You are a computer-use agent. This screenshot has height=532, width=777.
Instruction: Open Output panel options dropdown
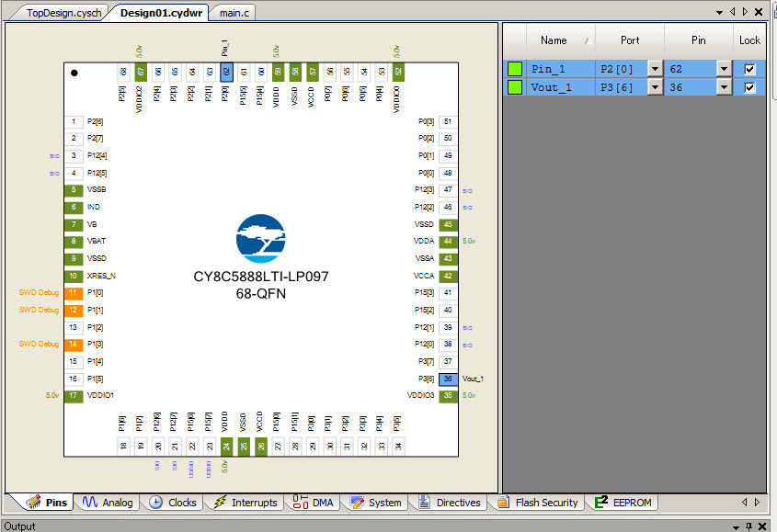click(736, 526)
